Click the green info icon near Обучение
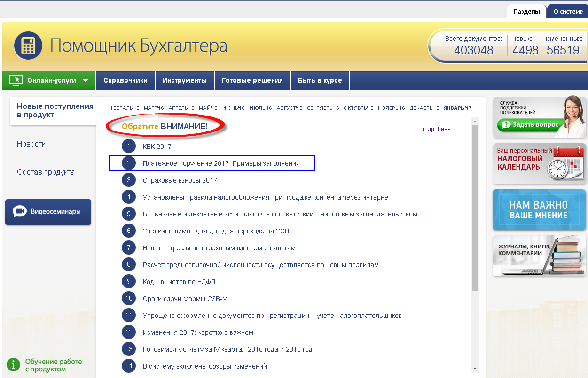This screenshot has width=588, height=378. (14, 364)
